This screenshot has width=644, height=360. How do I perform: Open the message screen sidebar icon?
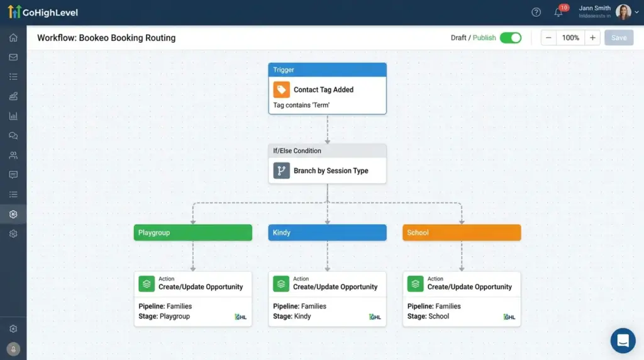coord(13,175)
